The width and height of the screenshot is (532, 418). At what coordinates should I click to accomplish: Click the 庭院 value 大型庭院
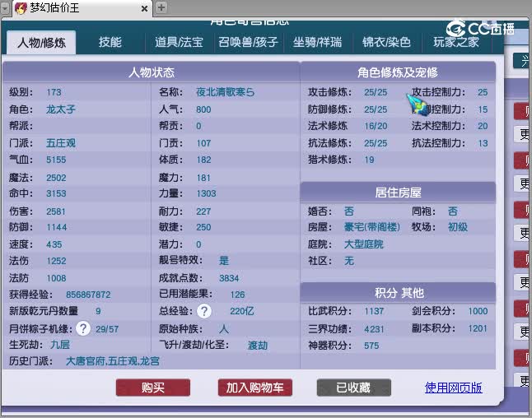(364, 244)
